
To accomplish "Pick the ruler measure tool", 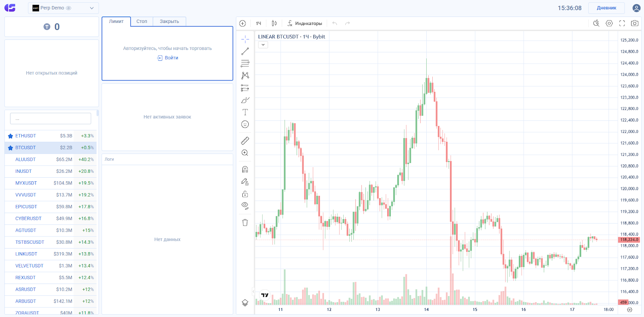I will (245, 141).
